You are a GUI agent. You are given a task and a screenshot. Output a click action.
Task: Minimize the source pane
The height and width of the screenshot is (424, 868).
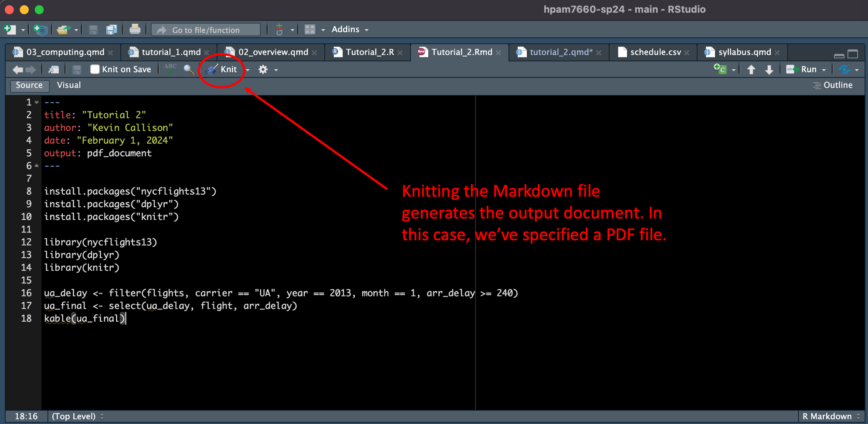[839, 55]
